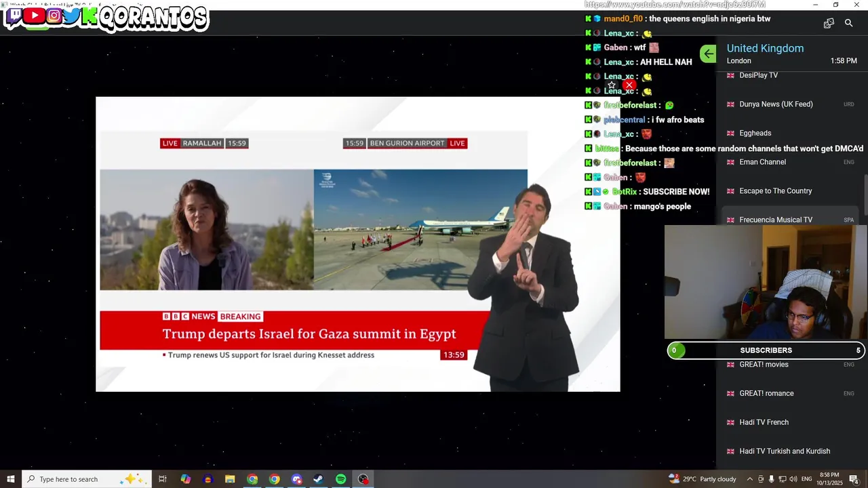Click the ENG language indicator in the tray
The height and width of the screenshot is (488, 868).
click(x=806, y=479)
